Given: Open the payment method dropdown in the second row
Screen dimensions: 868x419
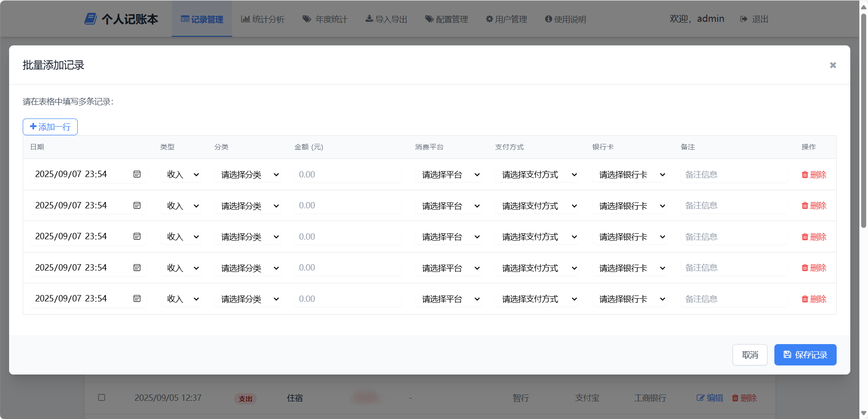Looking at the screenshot, I should coord(537,206).
